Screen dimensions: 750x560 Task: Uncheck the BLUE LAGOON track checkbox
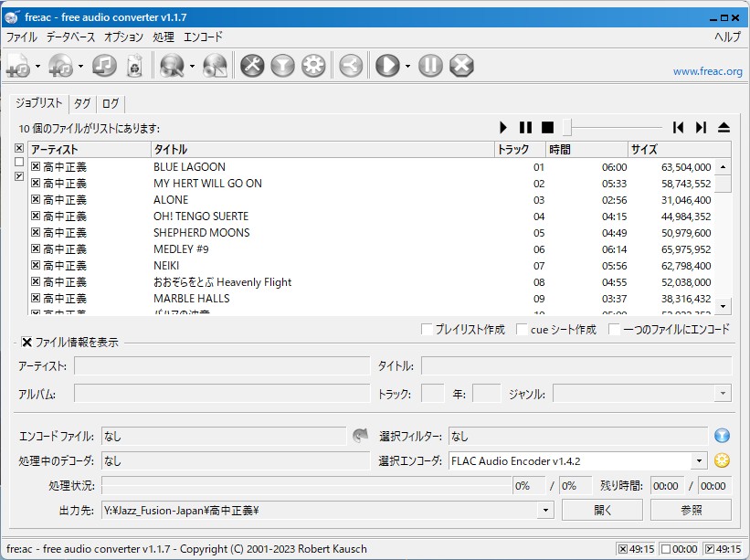click(x=36, y=167)
